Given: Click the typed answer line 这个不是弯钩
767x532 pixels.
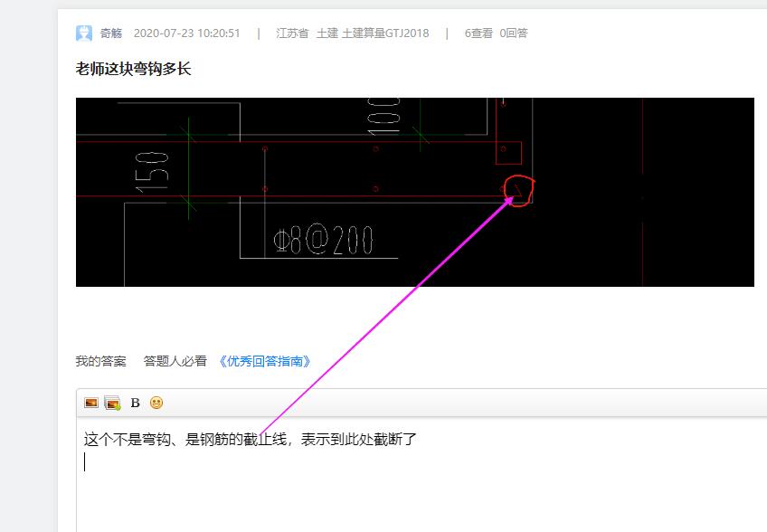Looking at the screenshot, I should (250, 439).
